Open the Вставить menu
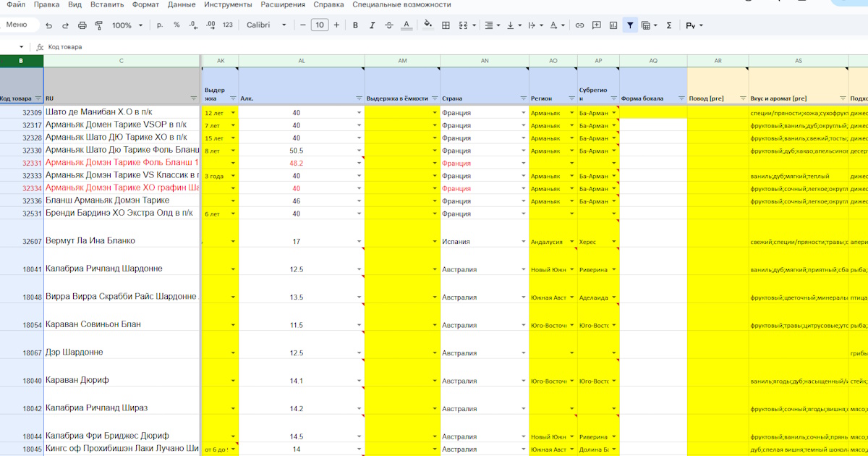Screen dimensions: 868x456 pos(108,5)
